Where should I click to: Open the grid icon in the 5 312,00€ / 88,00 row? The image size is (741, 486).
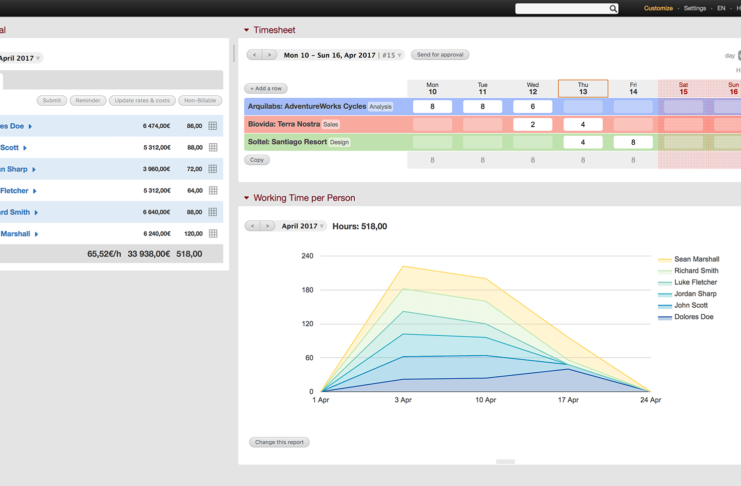coord(212,147)
